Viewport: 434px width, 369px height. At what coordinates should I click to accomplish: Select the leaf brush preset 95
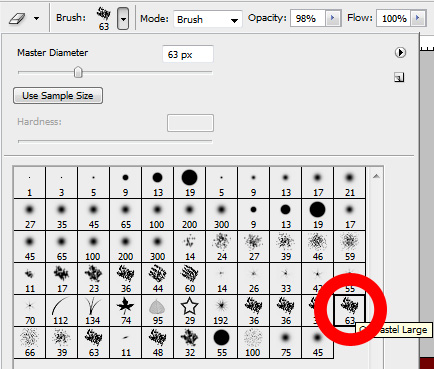click(157, 311)
